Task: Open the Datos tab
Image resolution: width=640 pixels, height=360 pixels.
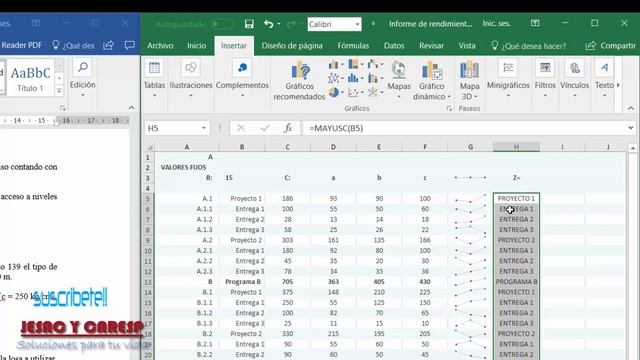Action: (394, 46)
